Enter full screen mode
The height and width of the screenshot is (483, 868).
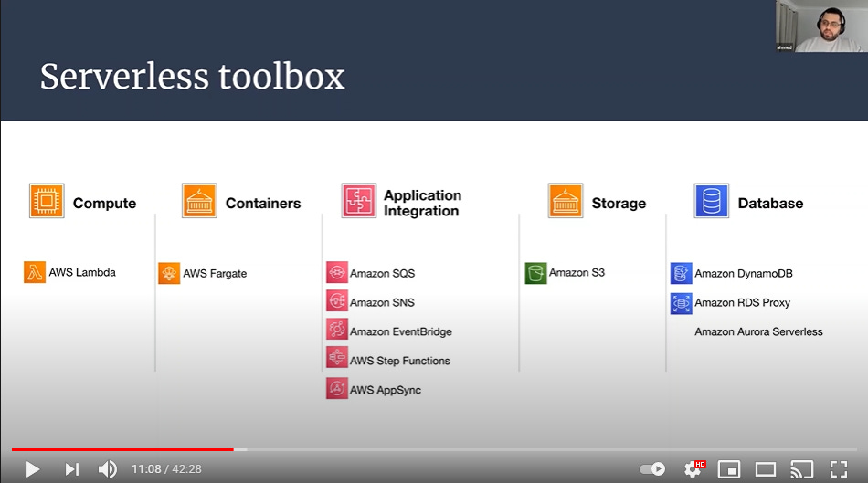[839, 469]
